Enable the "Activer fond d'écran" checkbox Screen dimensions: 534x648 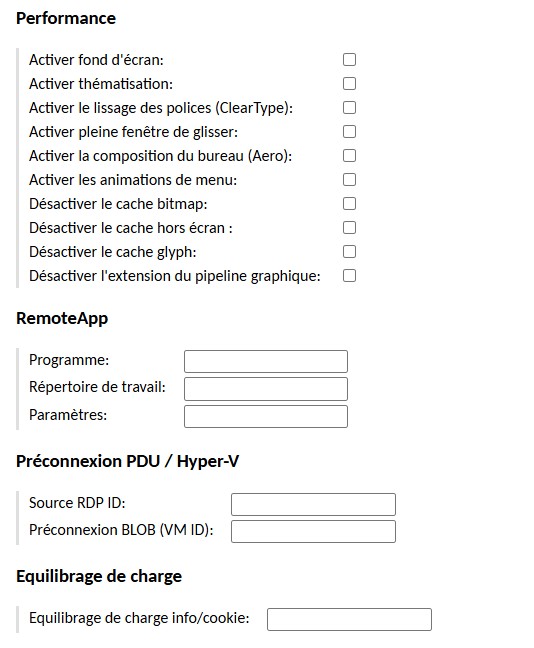click(349, 60)
